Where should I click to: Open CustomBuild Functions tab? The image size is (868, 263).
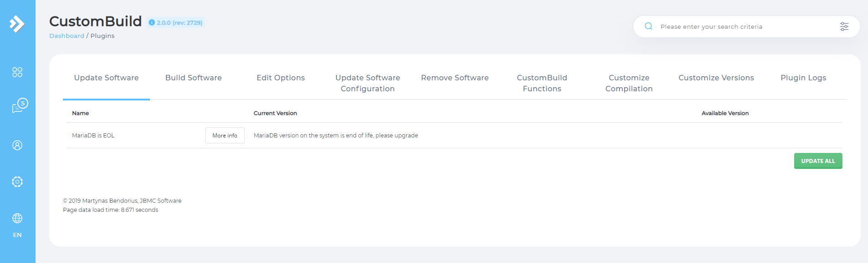tap(542, 83)
